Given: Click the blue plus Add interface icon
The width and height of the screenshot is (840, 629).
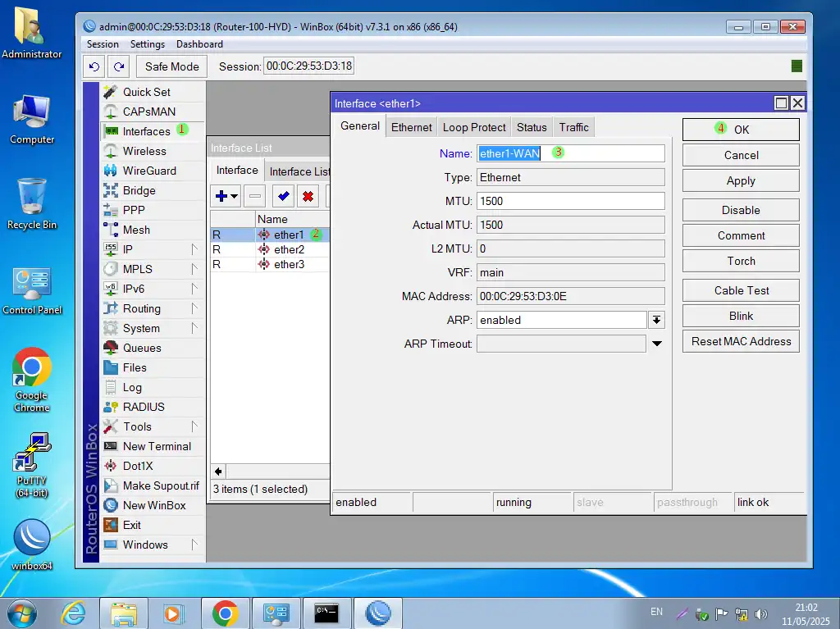Looking at the screenshot, I should (x=221, y=196).
